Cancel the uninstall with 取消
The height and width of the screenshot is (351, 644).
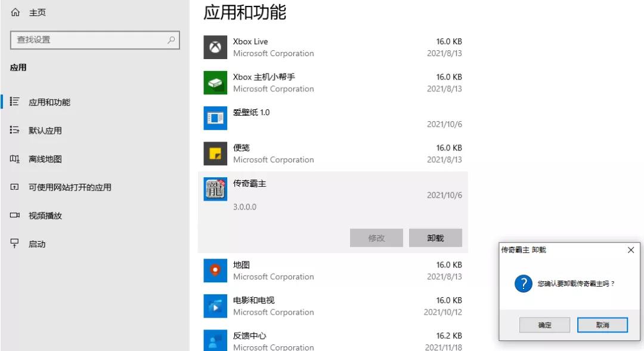(603, 324)
